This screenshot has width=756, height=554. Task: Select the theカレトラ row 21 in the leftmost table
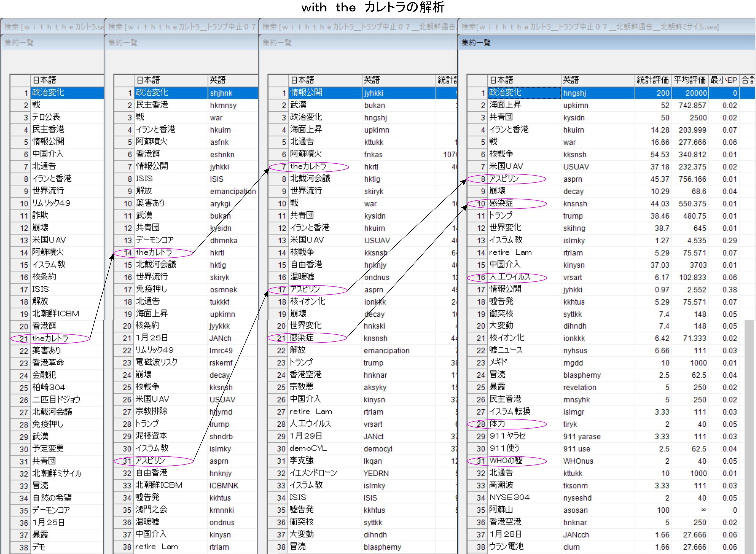[x=50, y=338]
